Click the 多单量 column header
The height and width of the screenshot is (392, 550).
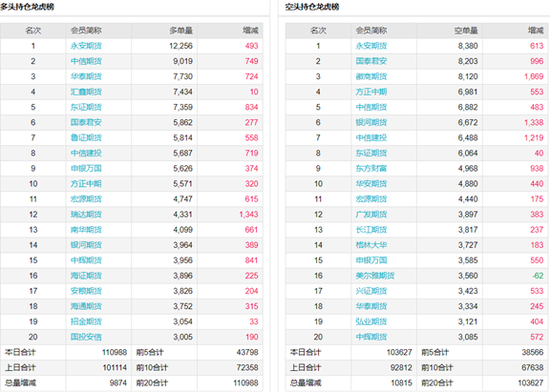[x=181, y=31]
